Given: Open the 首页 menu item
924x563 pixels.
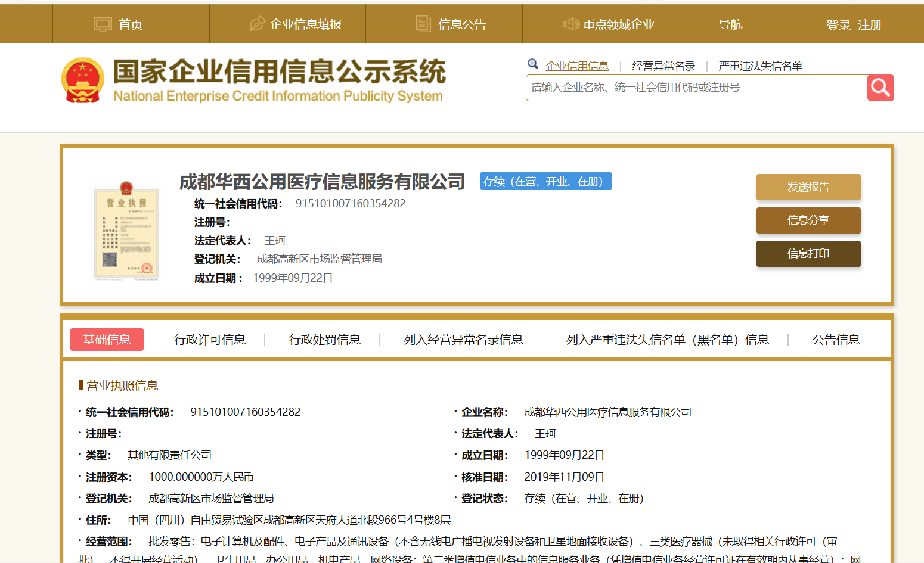Looking at the screenshot, I should click(x=131, y=24).
